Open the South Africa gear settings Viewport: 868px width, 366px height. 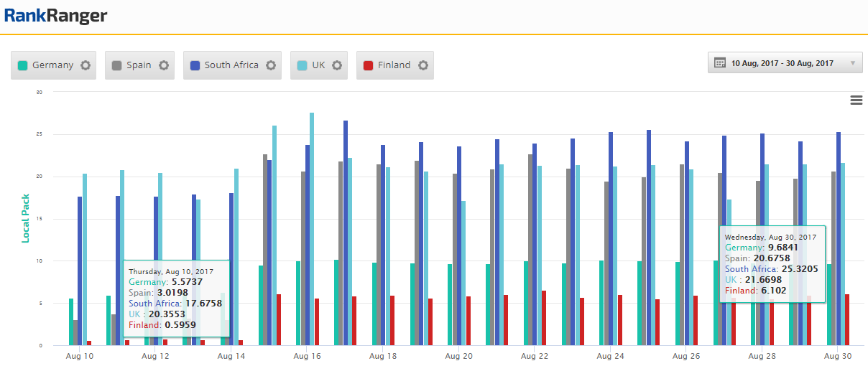tap(271, 65)
